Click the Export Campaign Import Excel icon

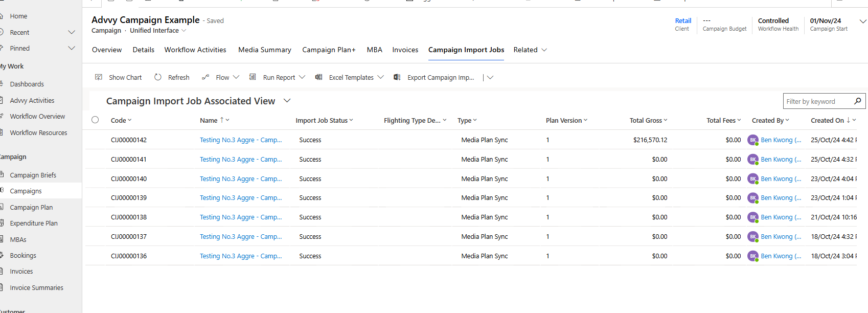tap(397, 77)
